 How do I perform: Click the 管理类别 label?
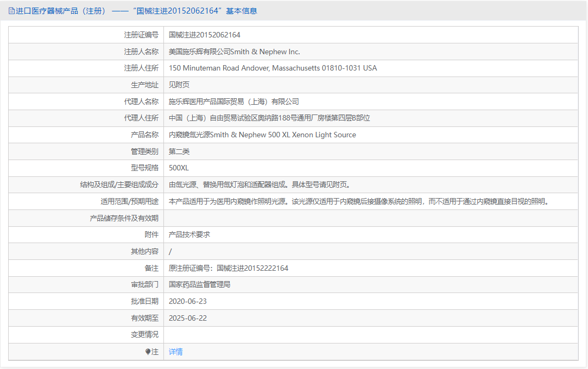coord(145,151)
